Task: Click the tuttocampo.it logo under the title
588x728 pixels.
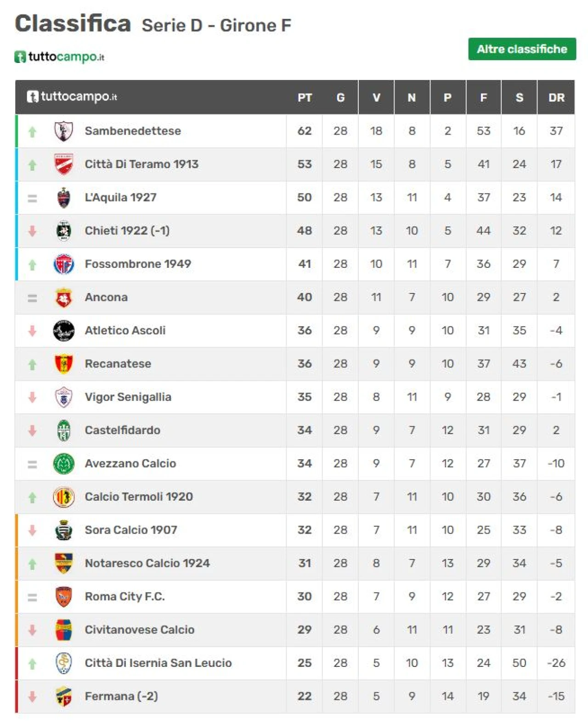Action: (59, 57)
